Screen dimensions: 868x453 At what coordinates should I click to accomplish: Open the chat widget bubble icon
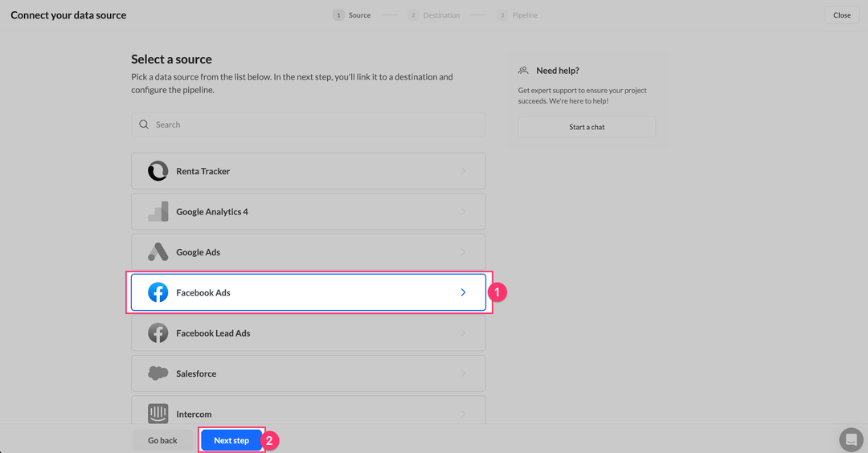point(850,439)
